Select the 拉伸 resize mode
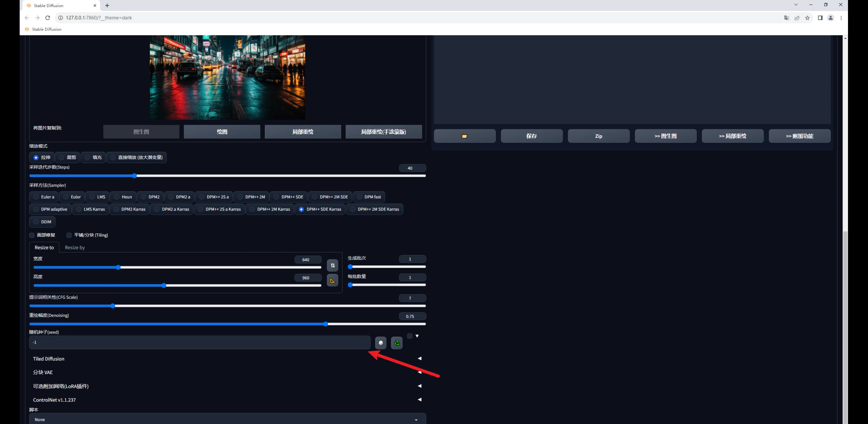The height and width of the screenshot is (424, 868). [x=42, y=157]
